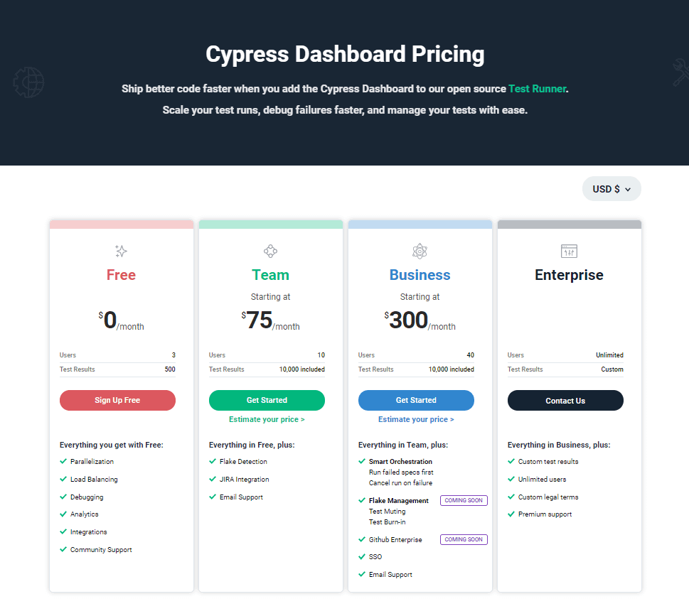Select the Enterprise plan heading
Image resolution: width=689 pixels, height=616 pixels.
pos(569,275)
